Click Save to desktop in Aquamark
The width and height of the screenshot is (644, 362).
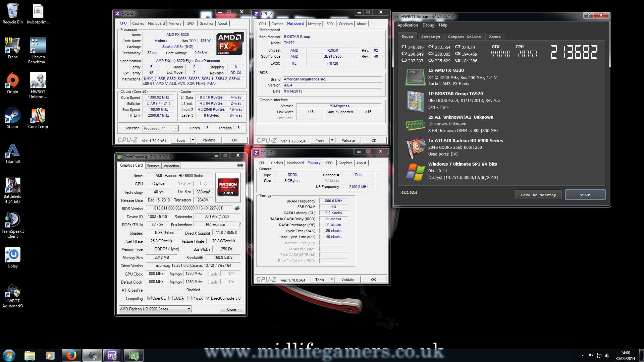538,195
